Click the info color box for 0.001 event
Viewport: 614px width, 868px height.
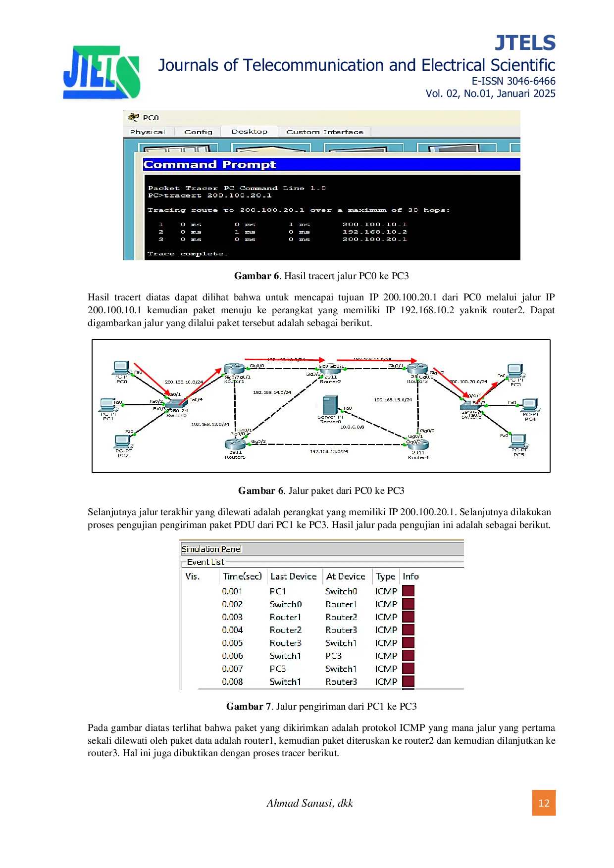(x=408, y=591)
